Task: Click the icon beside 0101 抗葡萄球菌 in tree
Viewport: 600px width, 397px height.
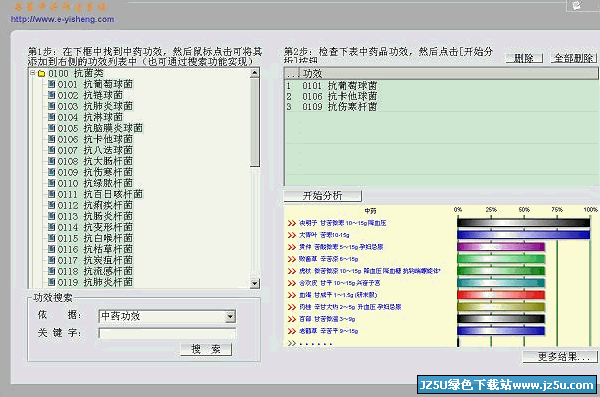Action: pos(52,84)
